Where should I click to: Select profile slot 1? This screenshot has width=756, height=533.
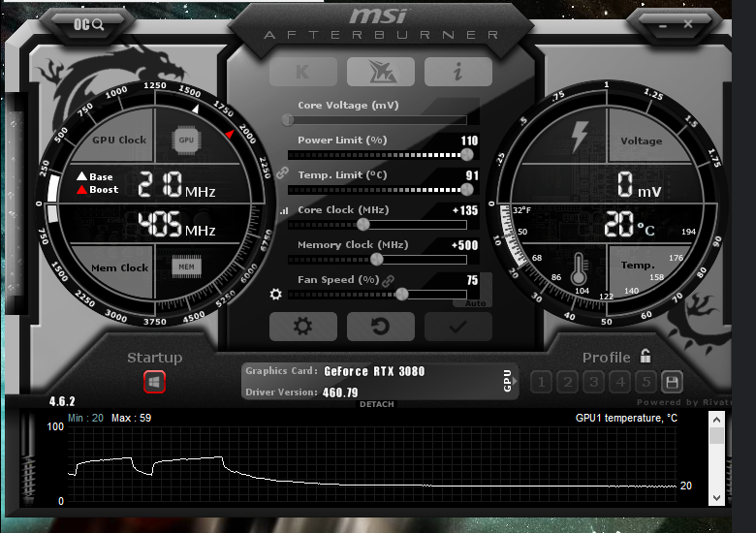[541, 383]
